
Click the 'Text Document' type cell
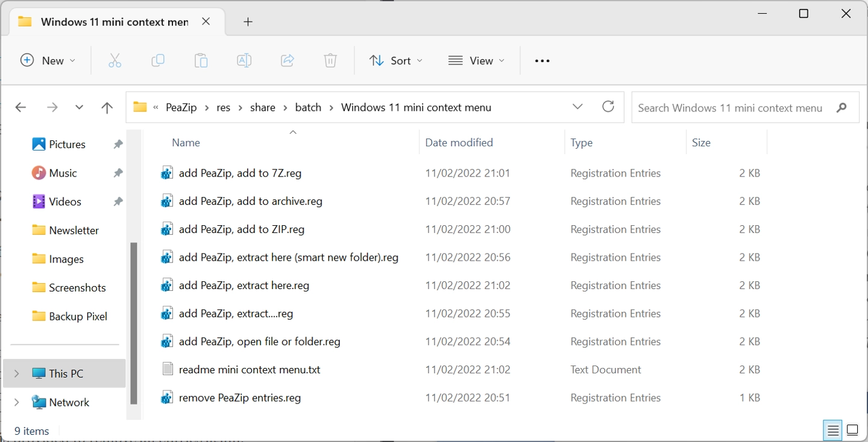tap(606, 370)
